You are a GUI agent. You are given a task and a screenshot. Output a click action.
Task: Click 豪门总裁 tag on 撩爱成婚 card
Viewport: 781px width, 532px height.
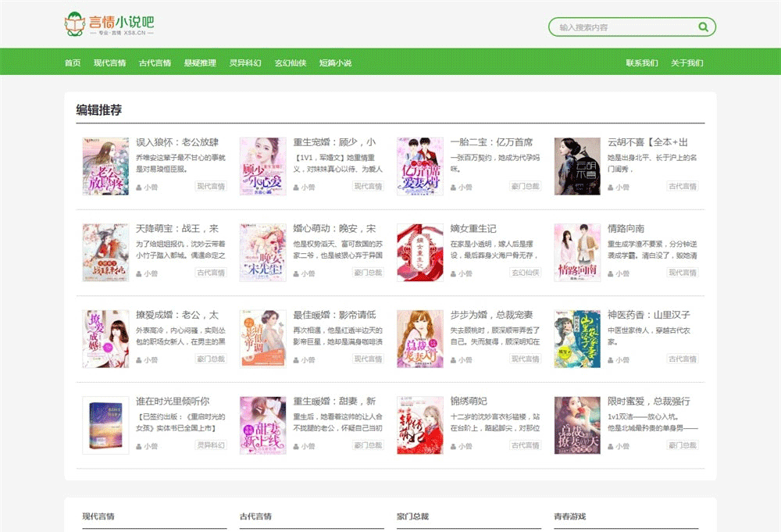211,359
